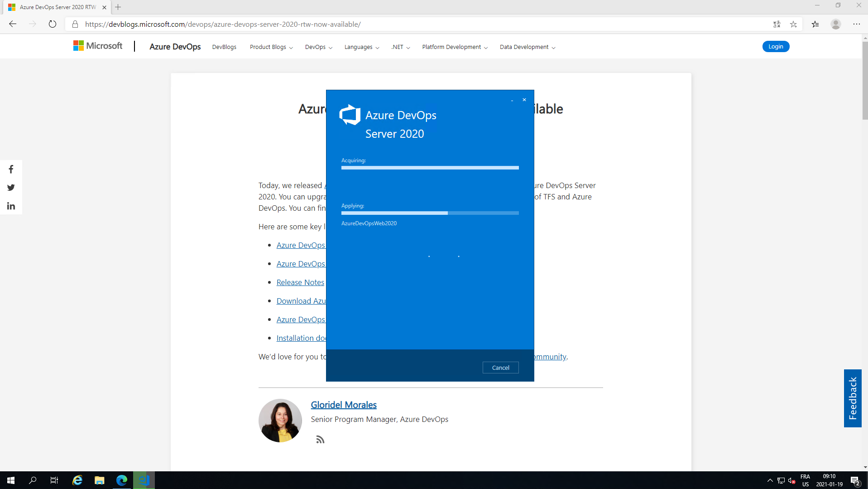The width and height of the screenshot is (868, 489).
Task: Add this page to favorites (star icon)
Action: (793, 24)
